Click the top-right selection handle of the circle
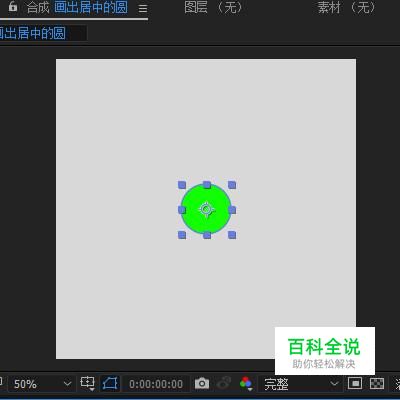 [x=232, y=185]
